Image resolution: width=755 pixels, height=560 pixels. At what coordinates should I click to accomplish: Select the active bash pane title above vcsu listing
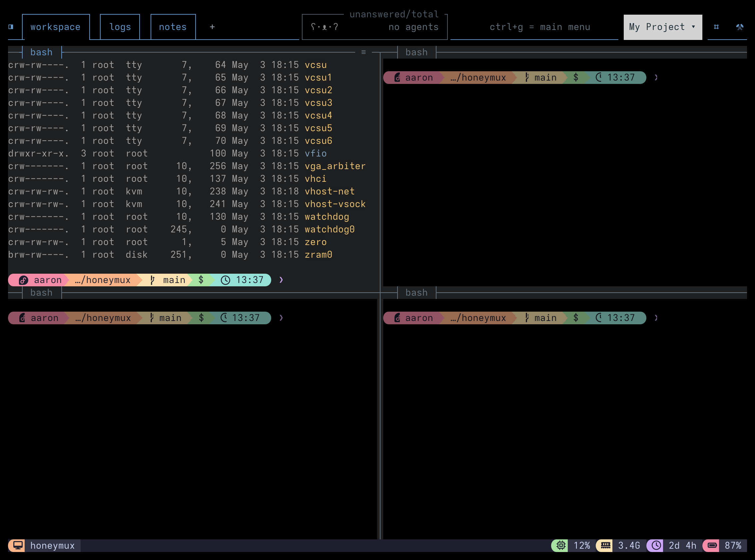click(x=41, y=52)
